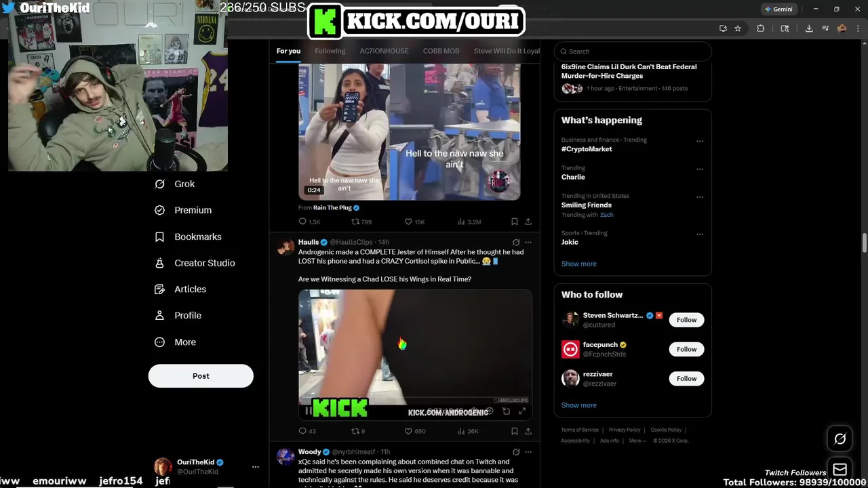
Task: Open picture-in-picture on Androgenic video
Action: (x=506, y=411)
